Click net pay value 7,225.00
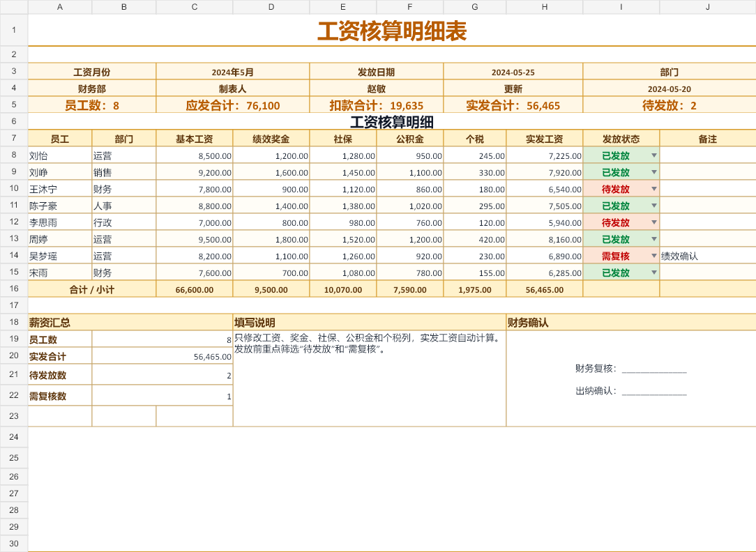Image resolution: width=756 pixels, height=552 pixels. [x=545, y=155]
